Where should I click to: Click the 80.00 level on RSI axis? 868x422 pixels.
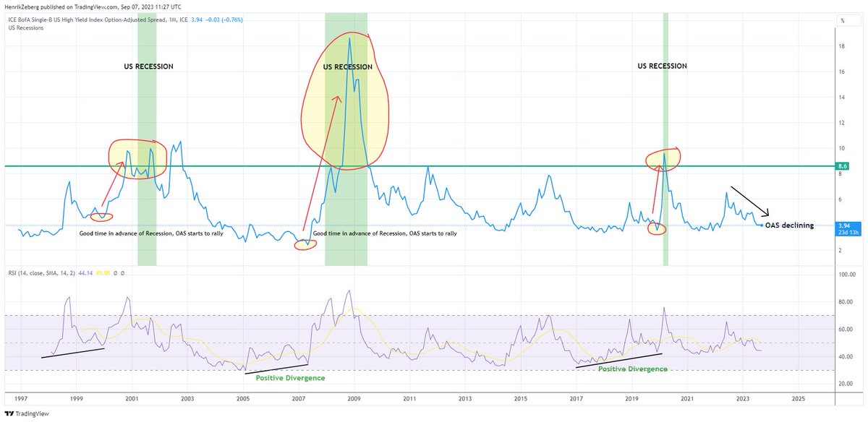pyautogui.click(x=845, y=302)
